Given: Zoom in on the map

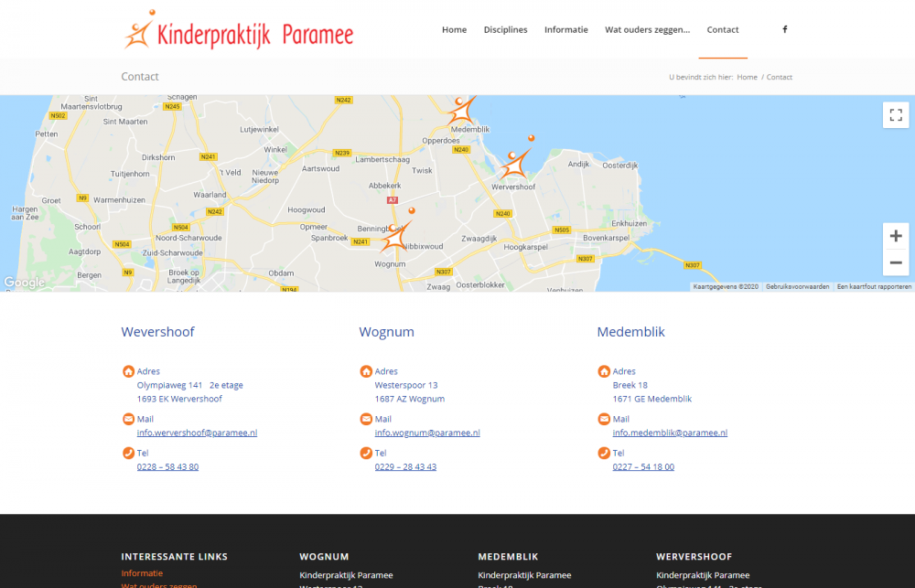Looking at the screenshot, I should pyautogui.click(x=896, y=236).
